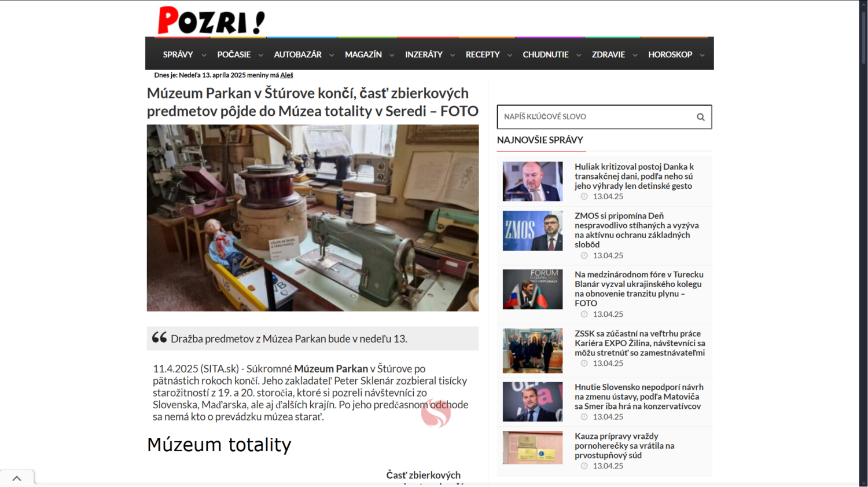
Task: Open the ZMOS news thumbnail
Action: coord(532,230)
